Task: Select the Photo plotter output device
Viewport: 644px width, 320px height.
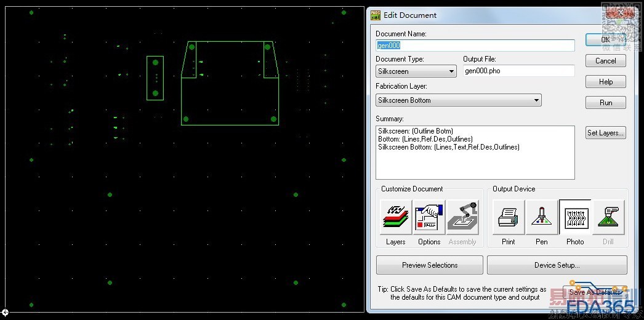Action: 575,217
